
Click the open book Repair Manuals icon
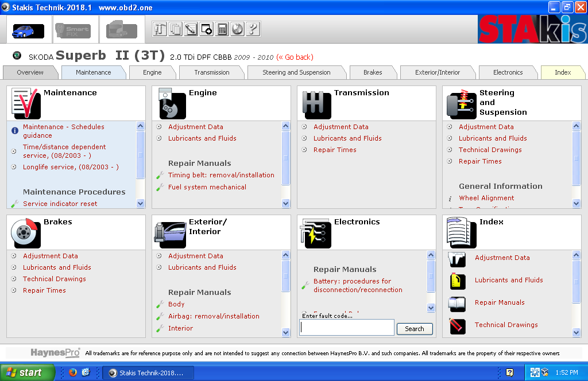[x=457, y=304]
